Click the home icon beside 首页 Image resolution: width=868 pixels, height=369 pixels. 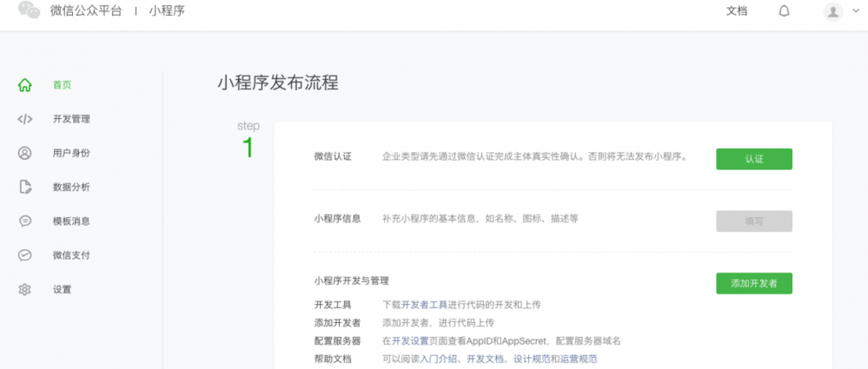(25, 84)
